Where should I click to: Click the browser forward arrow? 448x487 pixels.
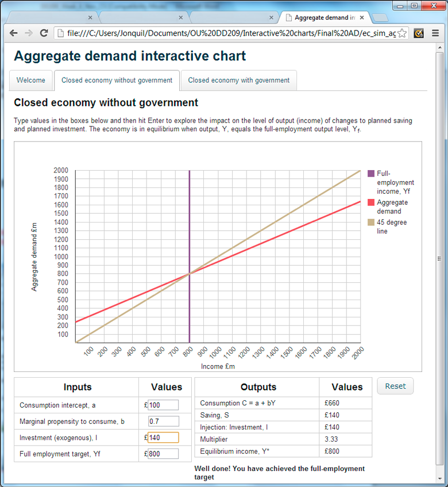[29, 33]
